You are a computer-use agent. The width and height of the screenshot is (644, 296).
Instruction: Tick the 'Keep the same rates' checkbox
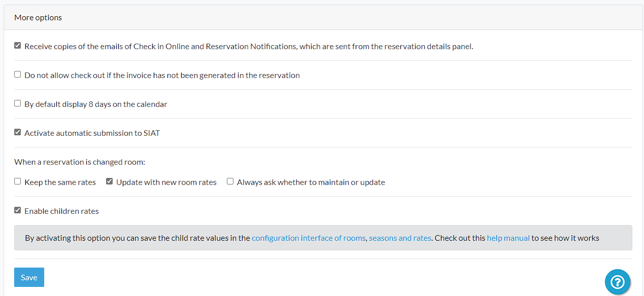[18, 181]
